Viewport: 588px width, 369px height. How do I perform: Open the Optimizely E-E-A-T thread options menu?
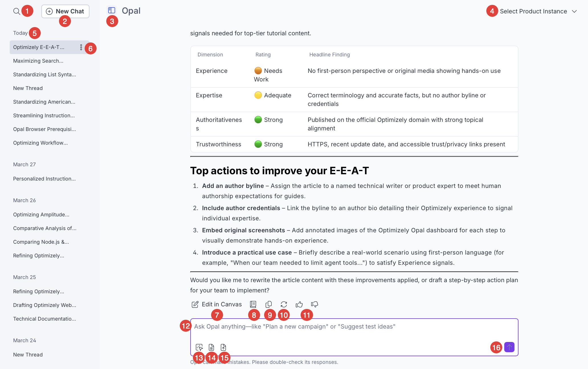coord(81,47)
